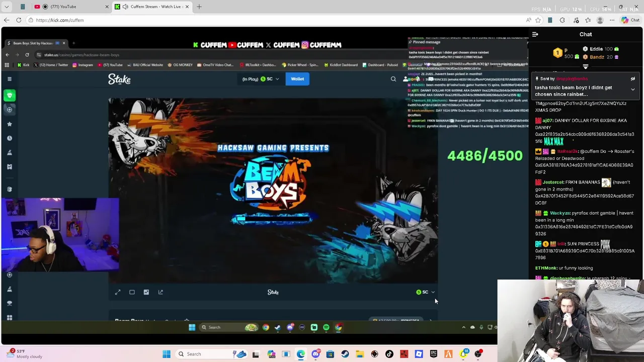Open the recent clock icon in Stake sidebar
The width and height of the screenshot is (644, 362).
[x=10, y=138]
